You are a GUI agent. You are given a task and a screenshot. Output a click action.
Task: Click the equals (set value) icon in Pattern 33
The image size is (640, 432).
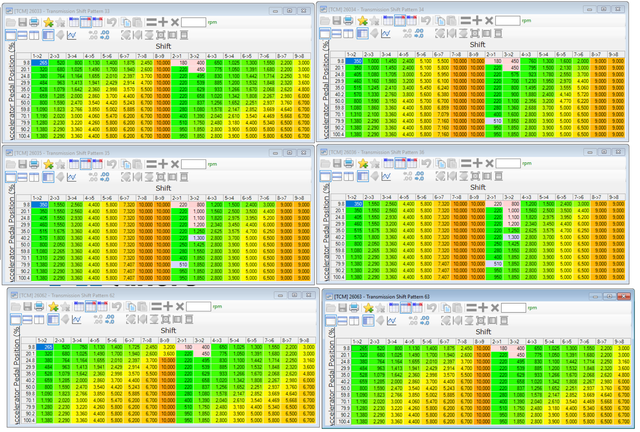(151, 22)
